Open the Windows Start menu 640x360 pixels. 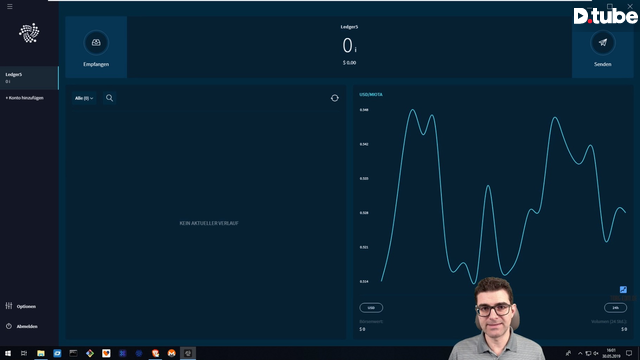click(x=8, y=353)
